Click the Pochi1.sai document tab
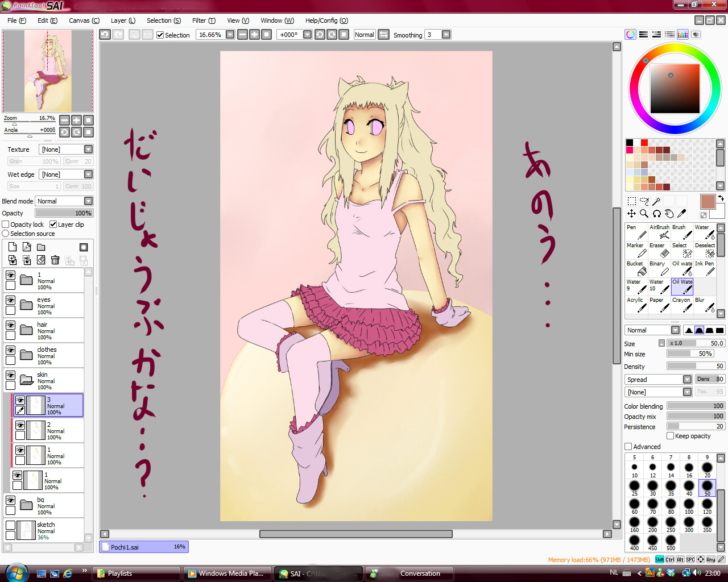Image resolution: width=728 pixels, height=582 pixels. click(x=143, y=547)
